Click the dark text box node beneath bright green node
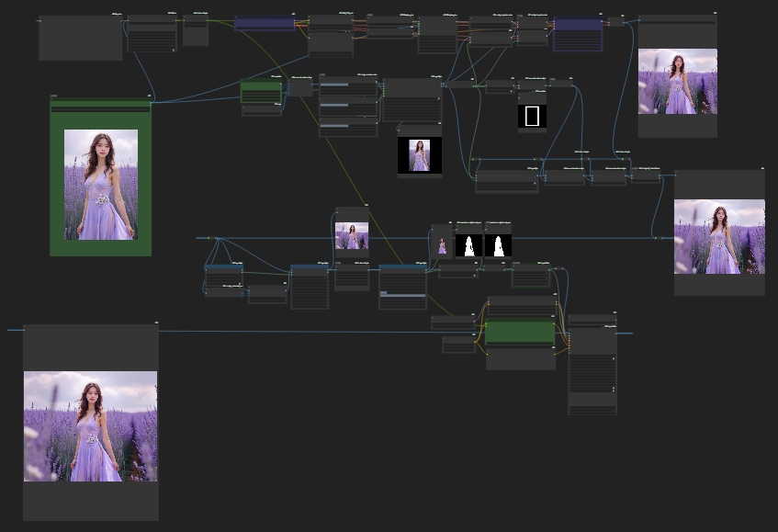The height and width of the screenshot is (532, 778). pos(521,359)
